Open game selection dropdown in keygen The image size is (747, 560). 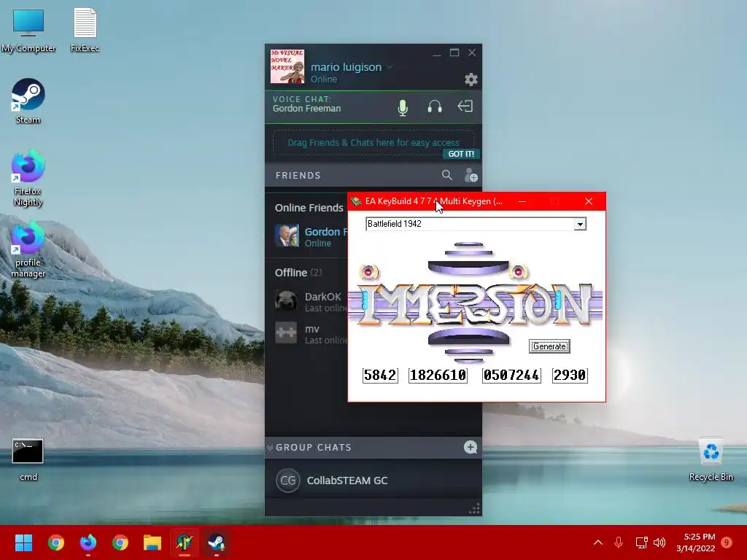[580, 225]
